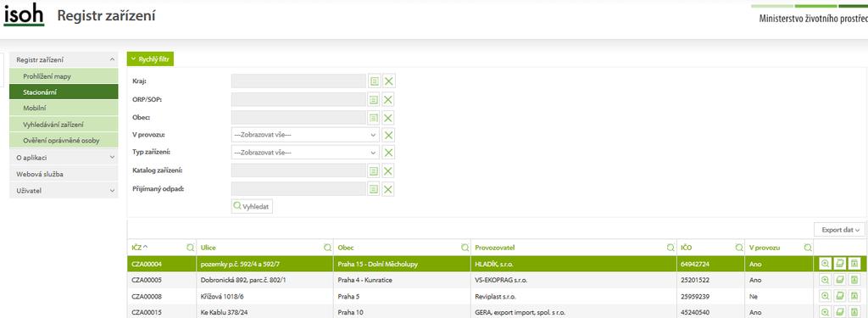The width and height of the screenshot is (868, 318).
Task: Open Prohlížení mapy in sidebar
Action: pos(64,76)
